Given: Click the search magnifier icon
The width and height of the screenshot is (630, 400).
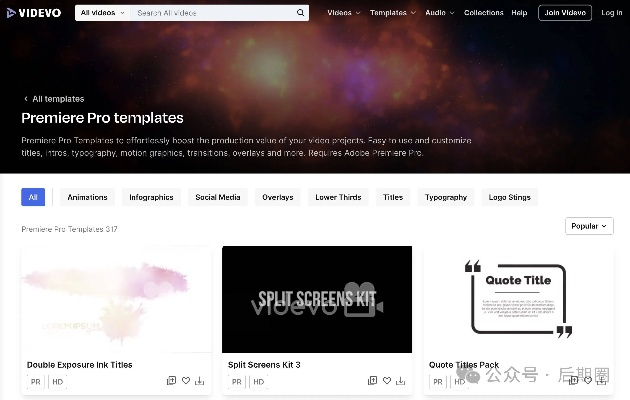Looking at the screenshot, I should pyautogui.click(x=300, y=13).
